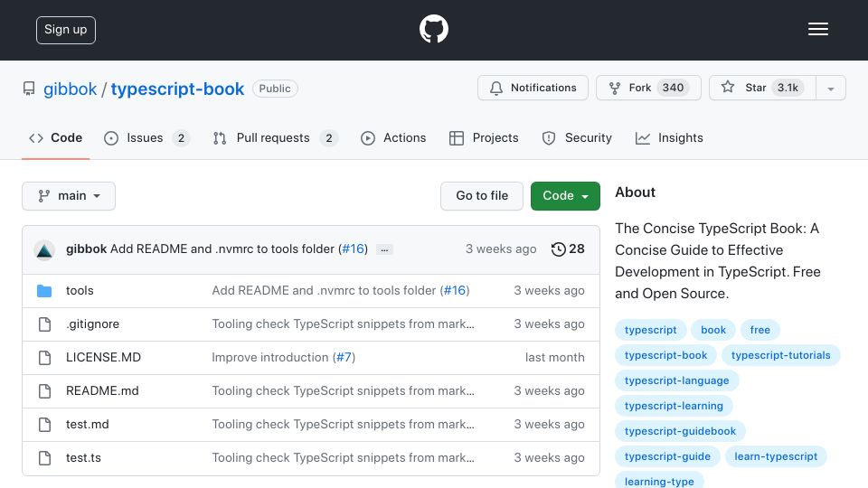Open the Actions tab
Screen dimensions: 868x488
[393, 137]
